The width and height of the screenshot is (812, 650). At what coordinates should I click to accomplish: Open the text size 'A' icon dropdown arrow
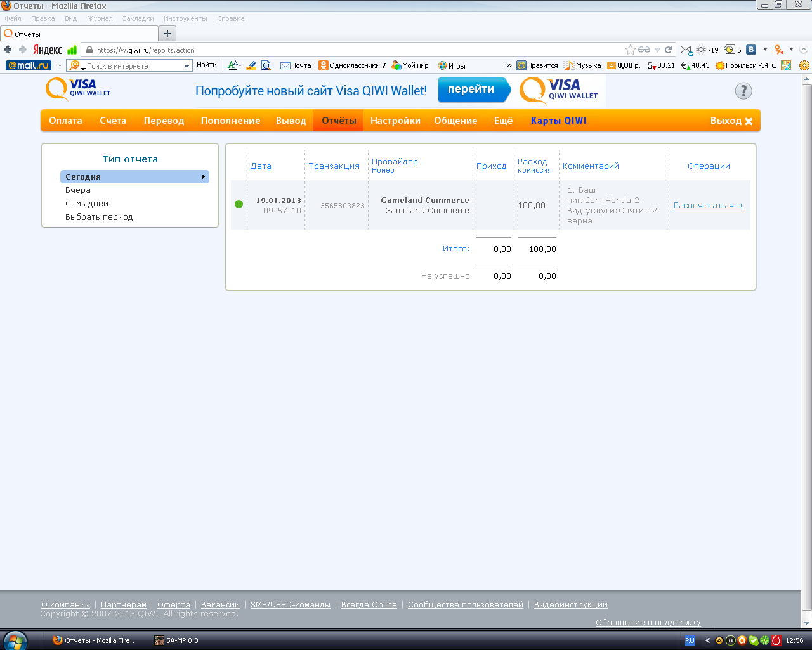click(x=240, y=65)
